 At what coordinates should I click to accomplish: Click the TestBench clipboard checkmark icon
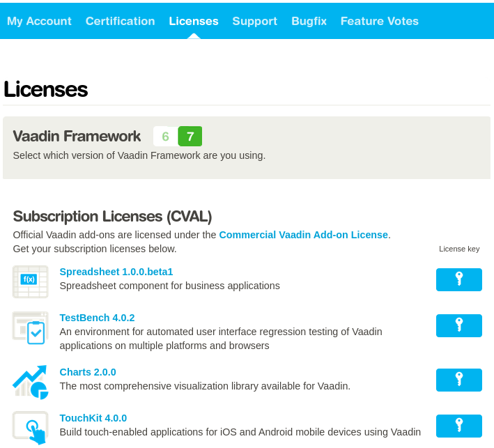(x=30, y=327)
